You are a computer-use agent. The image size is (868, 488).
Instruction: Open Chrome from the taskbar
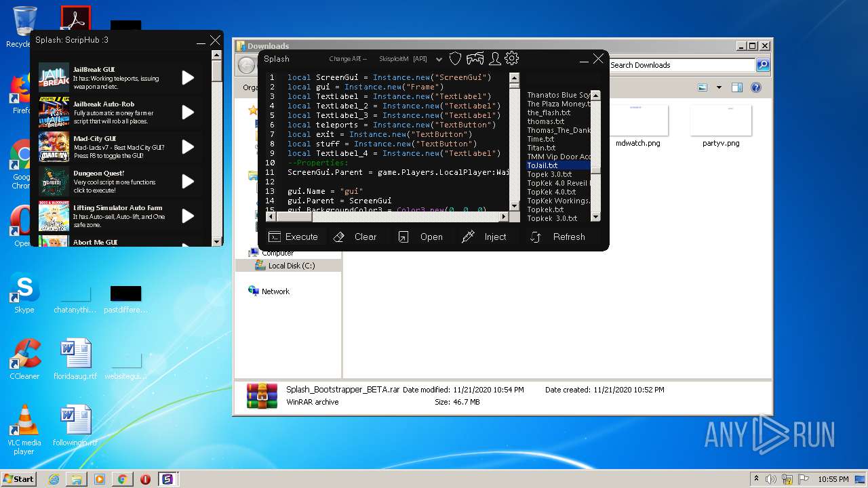click(122, 479)
